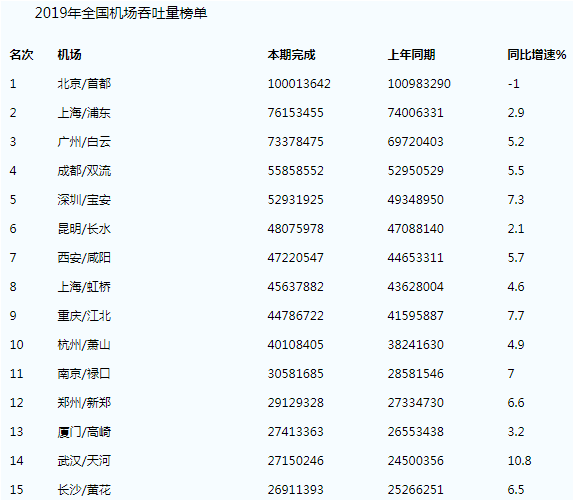The width and height of the screenshot is (573, 502).
Task: Click the 杭州/萧山 airport name
Action: point(84,345)
